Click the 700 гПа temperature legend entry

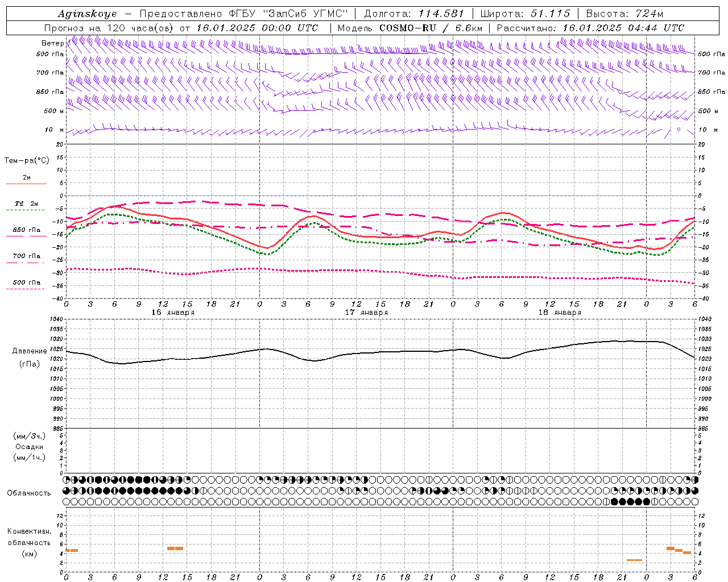tap(27, 256)
